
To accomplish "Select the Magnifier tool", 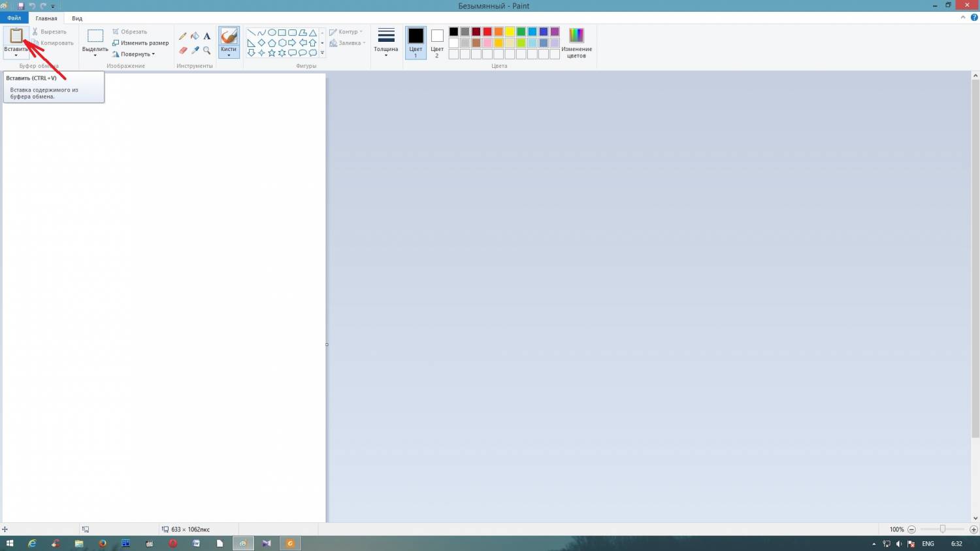I will (206, 50).
